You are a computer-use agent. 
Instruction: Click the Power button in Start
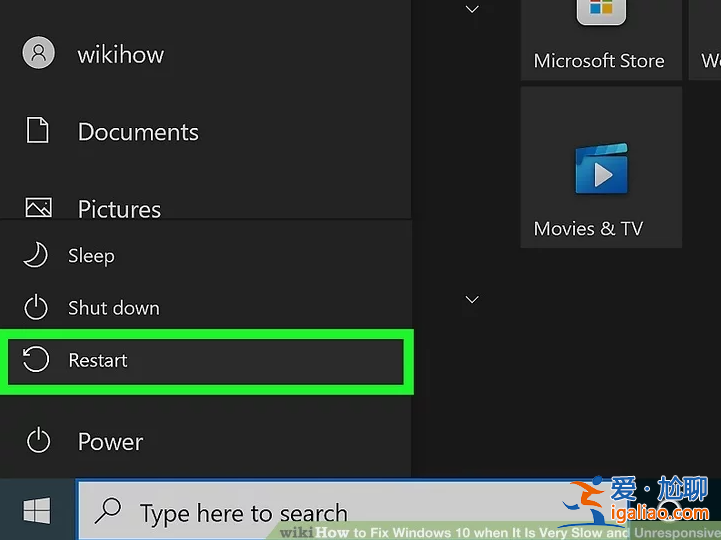206,441
